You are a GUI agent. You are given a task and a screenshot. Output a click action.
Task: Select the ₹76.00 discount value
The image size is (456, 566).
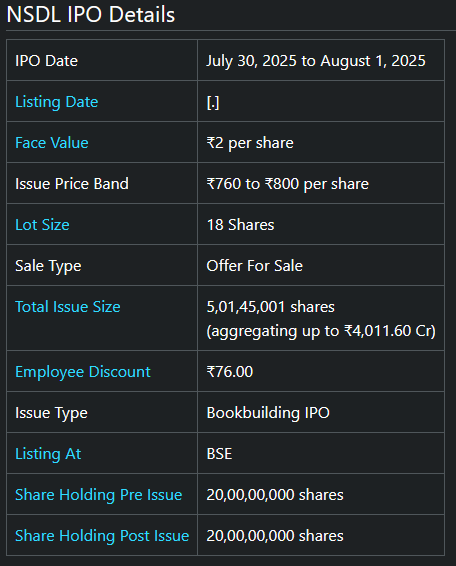[230, 372]
